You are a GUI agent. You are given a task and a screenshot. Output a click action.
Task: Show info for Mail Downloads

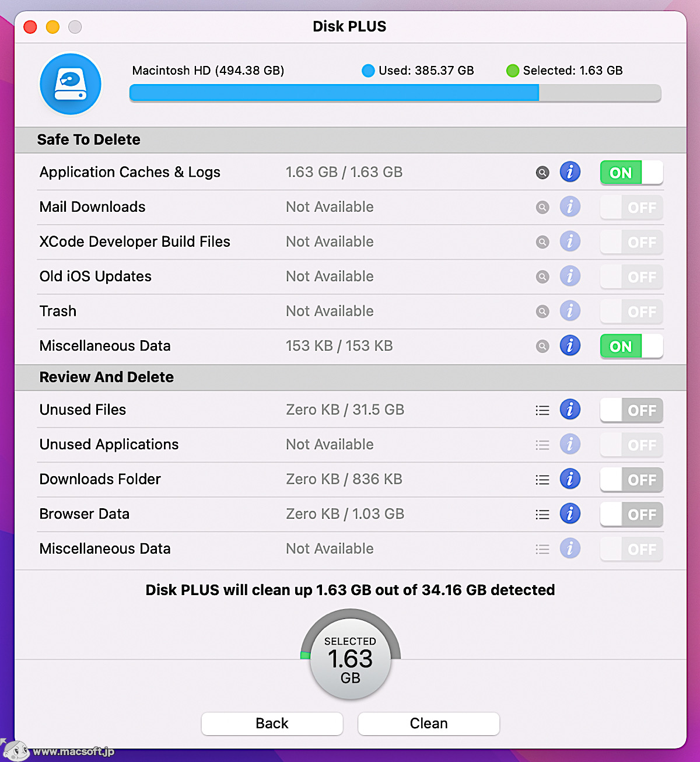click(x=570, y=207)
